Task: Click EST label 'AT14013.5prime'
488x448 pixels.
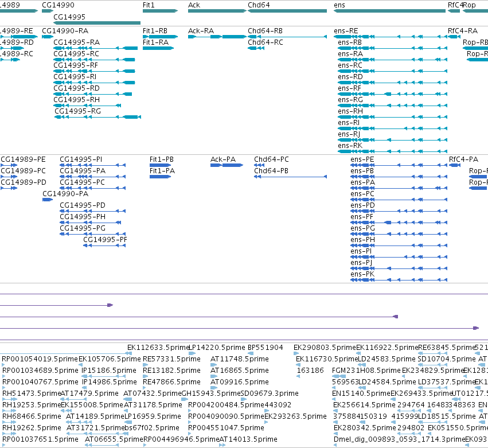Action: click(248, 439)
